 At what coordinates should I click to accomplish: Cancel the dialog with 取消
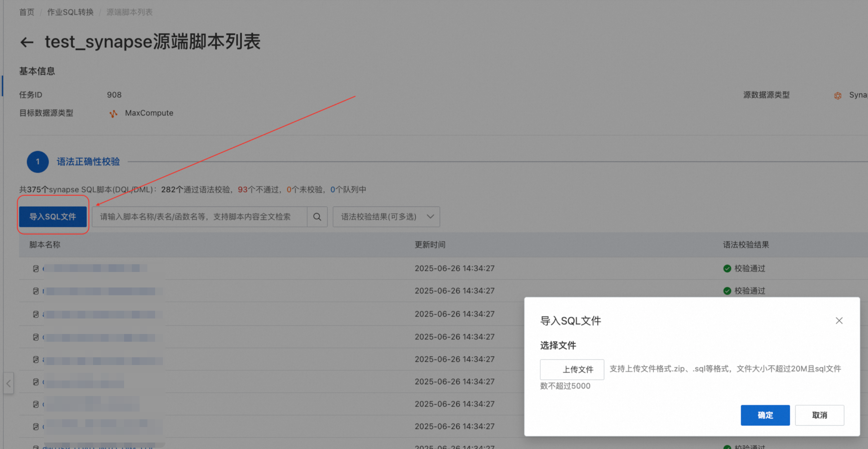point(820,415)
